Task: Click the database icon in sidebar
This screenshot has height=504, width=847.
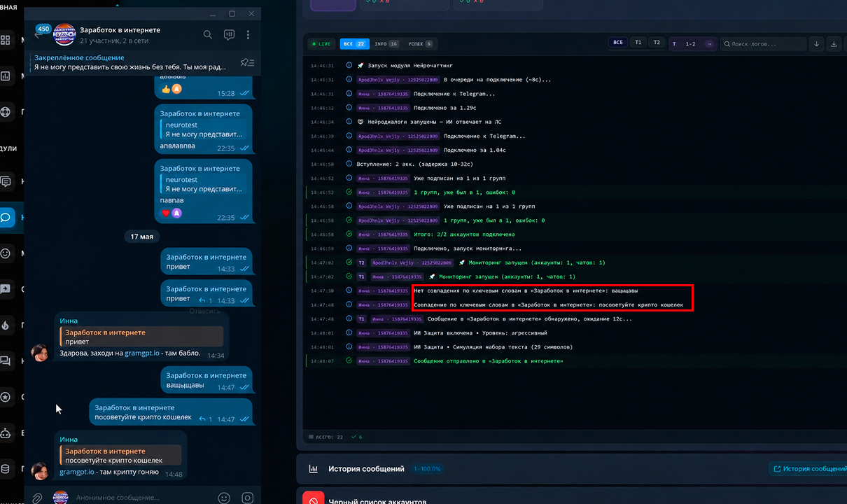Action: (6, 469)
